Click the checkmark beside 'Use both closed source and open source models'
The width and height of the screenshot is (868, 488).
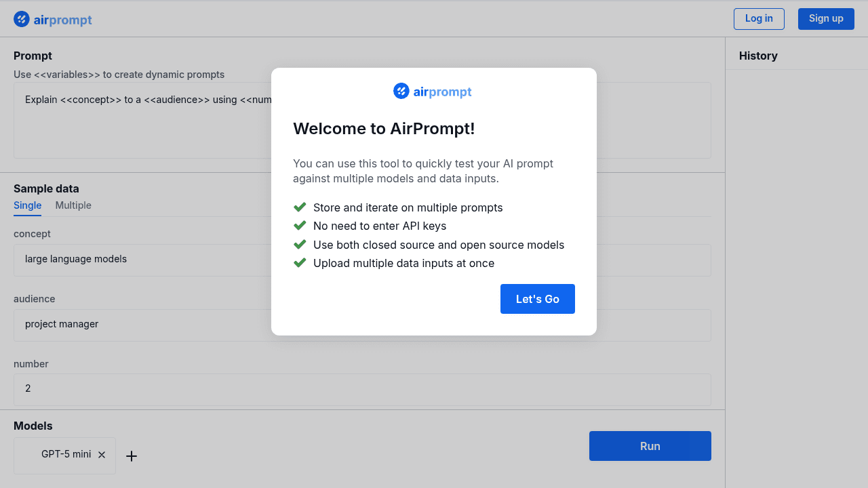[300, 244]
